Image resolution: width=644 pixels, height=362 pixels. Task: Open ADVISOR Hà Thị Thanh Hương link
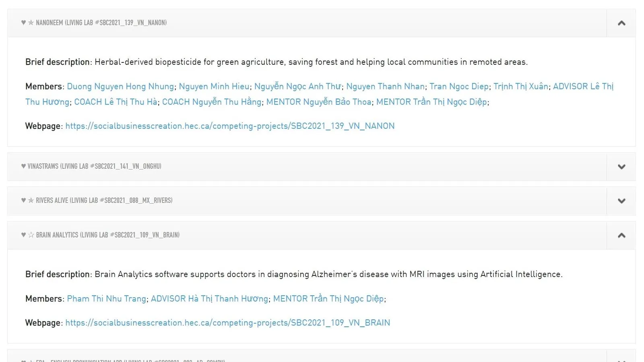click(x=209, y=299)
